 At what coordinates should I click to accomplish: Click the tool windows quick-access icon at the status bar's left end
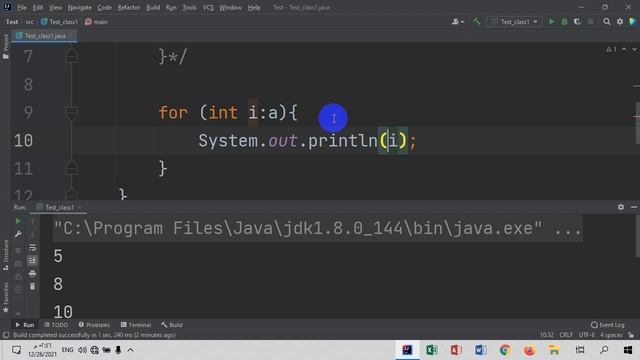[x=6, y=335]
